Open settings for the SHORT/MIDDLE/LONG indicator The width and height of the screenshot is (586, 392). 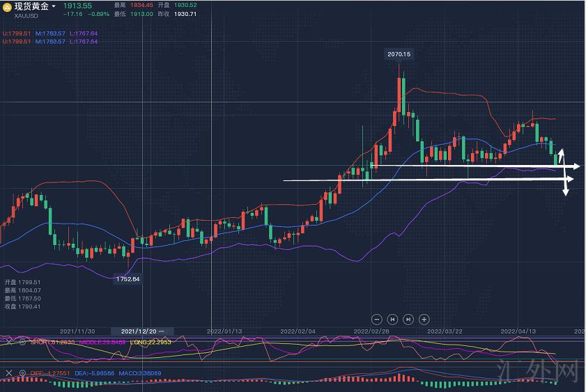tap(22, 342)
